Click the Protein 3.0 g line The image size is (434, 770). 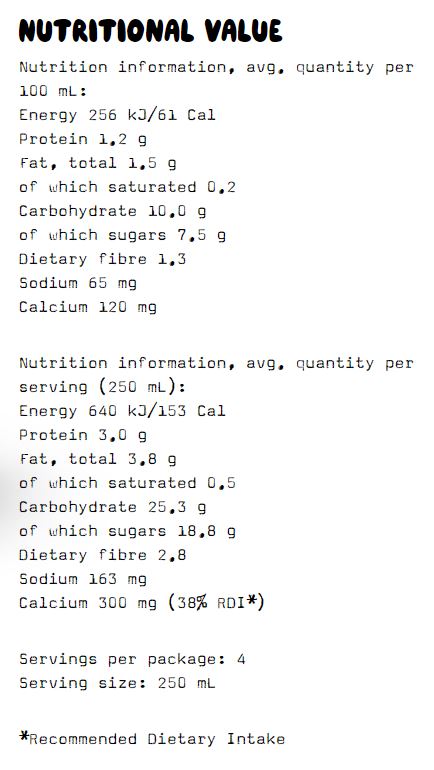pos(83,436)
